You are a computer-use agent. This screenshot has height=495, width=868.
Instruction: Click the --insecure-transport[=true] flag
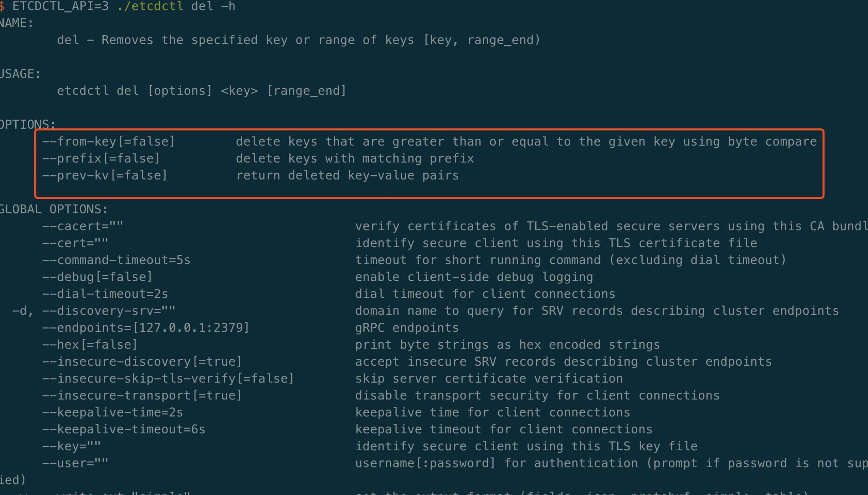[142, 395]
